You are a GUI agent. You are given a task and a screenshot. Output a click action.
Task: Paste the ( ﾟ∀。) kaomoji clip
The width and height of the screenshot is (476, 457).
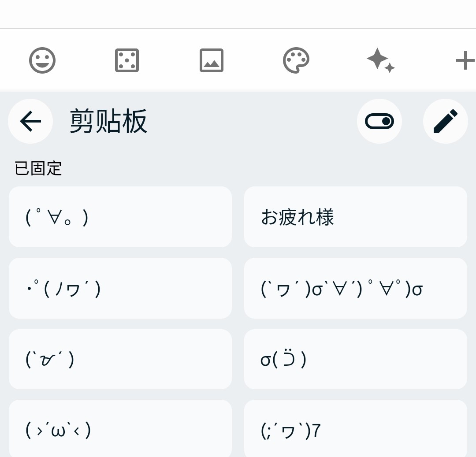[x=120, y=217]
